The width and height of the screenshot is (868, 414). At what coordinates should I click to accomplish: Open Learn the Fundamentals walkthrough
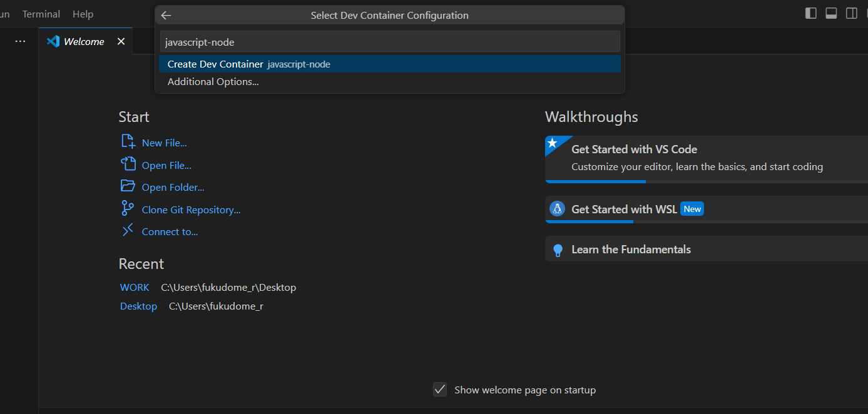[631, 249]
